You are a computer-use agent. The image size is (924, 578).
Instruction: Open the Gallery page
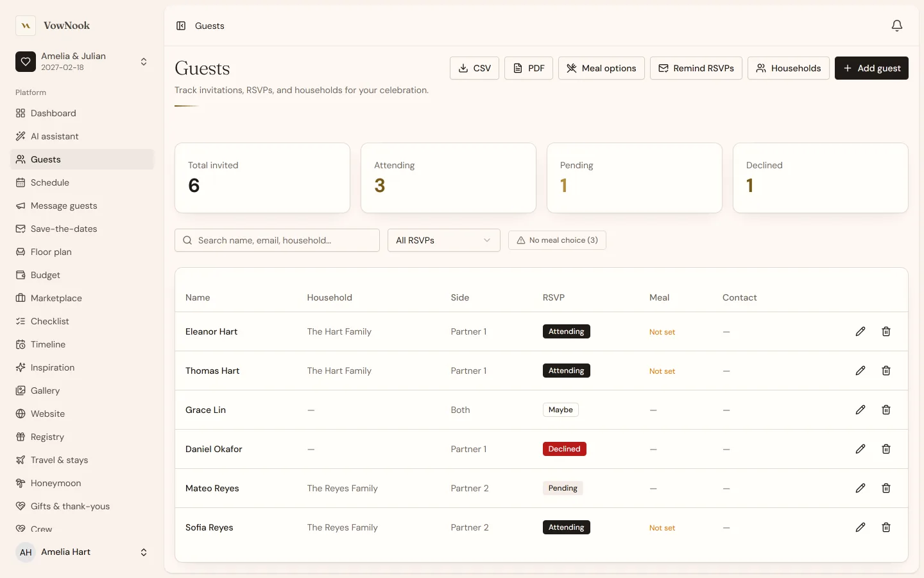click(x=82, y=390)
